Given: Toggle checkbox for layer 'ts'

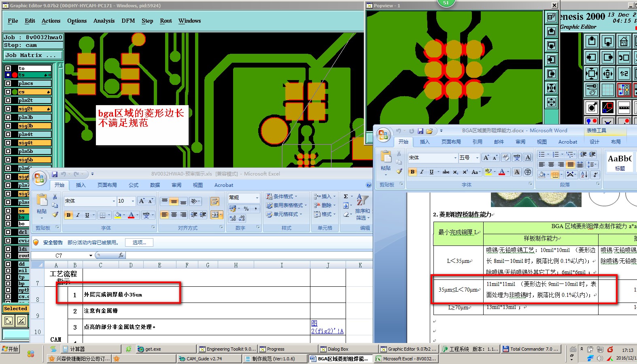Looking at the screenshot, I should pyautogui.click(x=8, y=75).
